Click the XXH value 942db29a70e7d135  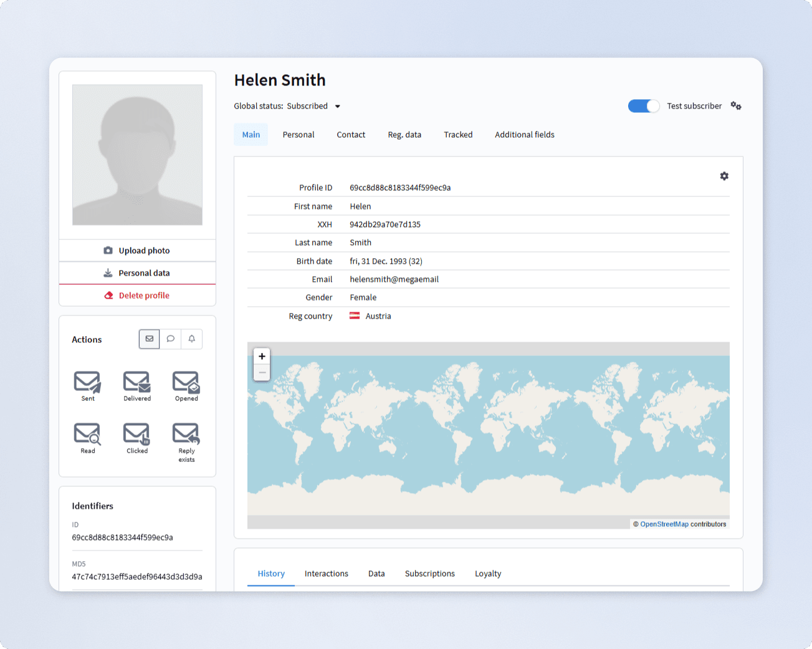(385, 224)
